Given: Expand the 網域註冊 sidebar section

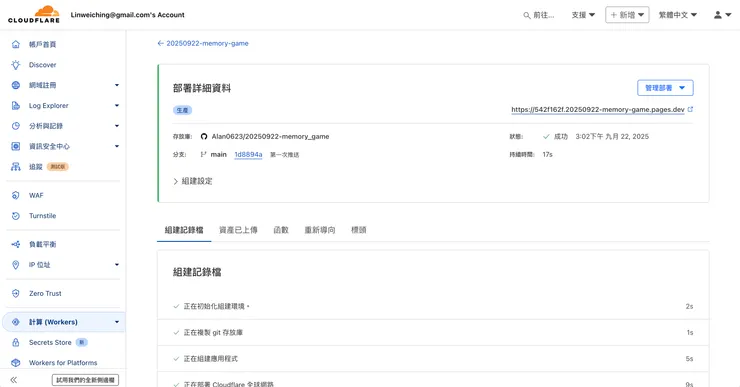Looking at the screenshot, I should 117,85.
